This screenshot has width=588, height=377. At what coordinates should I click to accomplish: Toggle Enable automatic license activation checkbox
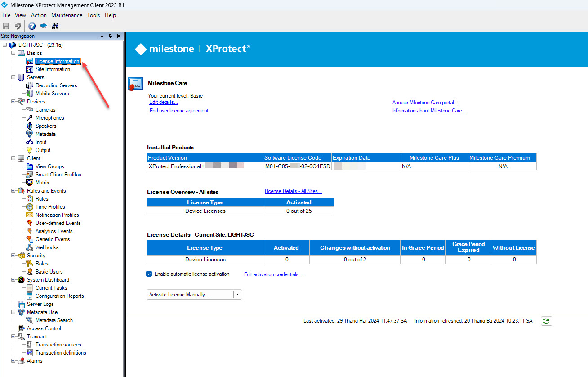149,274
